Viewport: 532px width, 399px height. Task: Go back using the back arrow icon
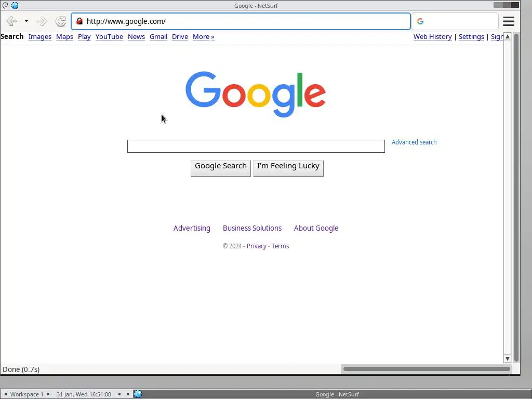[x=12, y=21]
